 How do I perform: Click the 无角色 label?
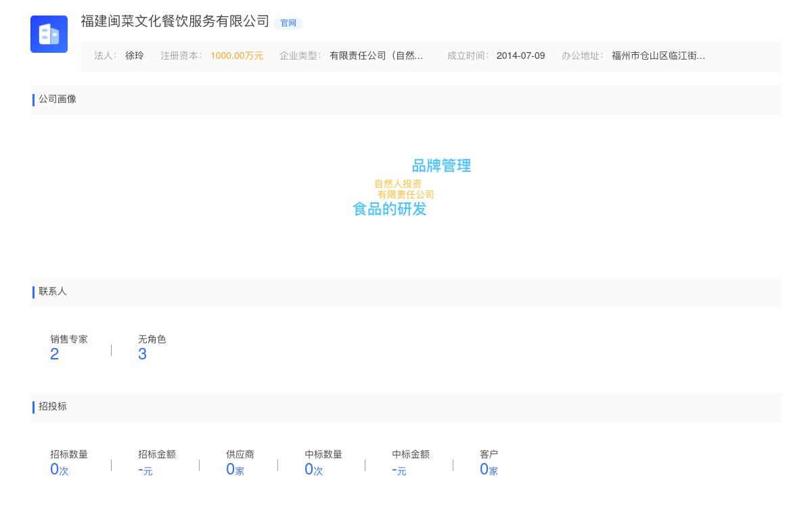pyautogui.click(x=152, y=340)
